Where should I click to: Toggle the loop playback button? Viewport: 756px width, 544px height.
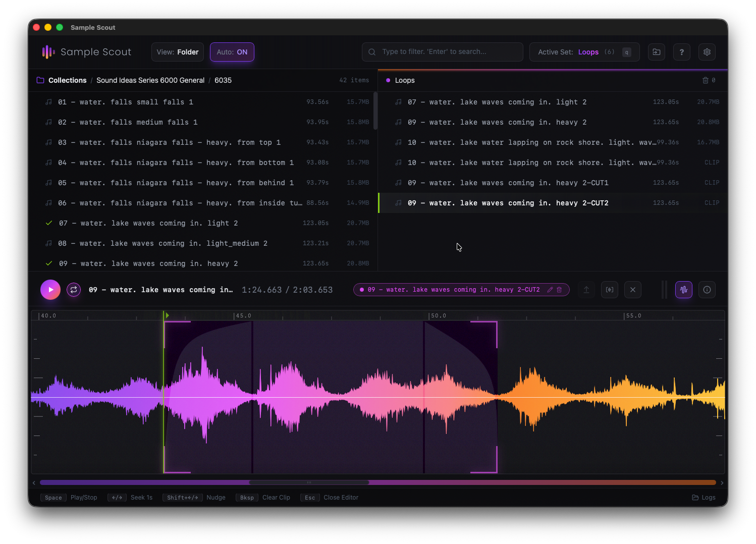74,290
